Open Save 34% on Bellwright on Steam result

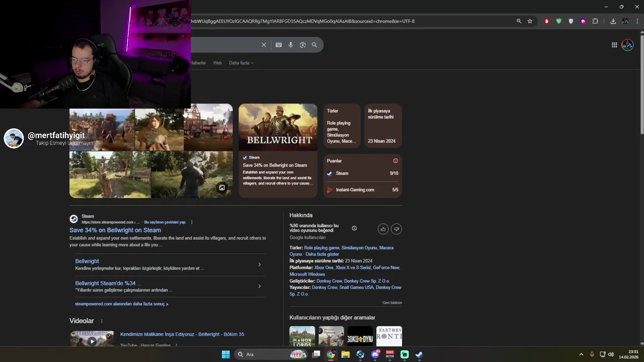tap(115, 230)
